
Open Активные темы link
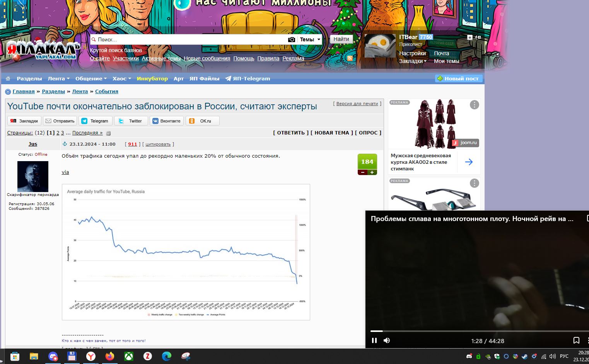point(161,58)
